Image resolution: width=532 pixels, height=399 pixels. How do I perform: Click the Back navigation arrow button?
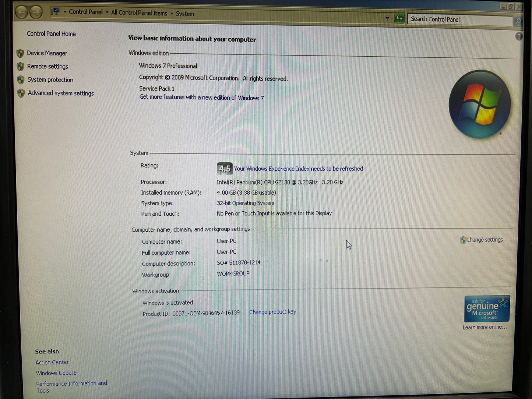(x=22, y=12)
